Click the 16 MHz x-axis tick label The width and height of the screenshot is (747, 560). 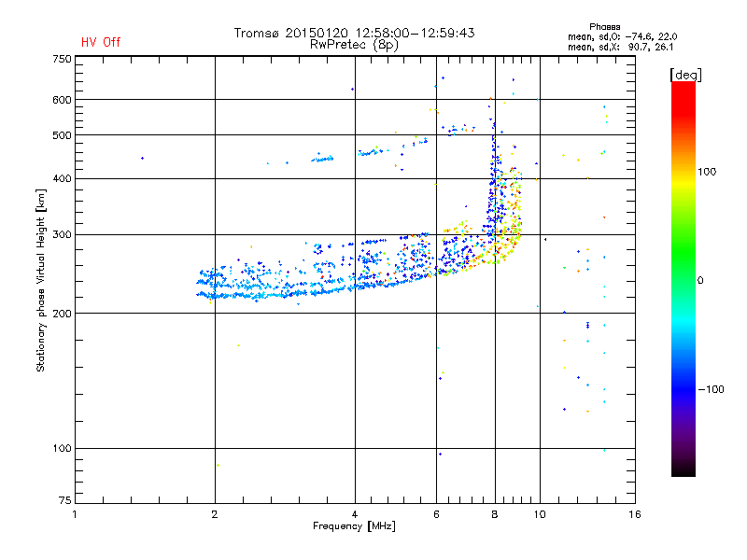pyautogui.click(x=633, y=514)
